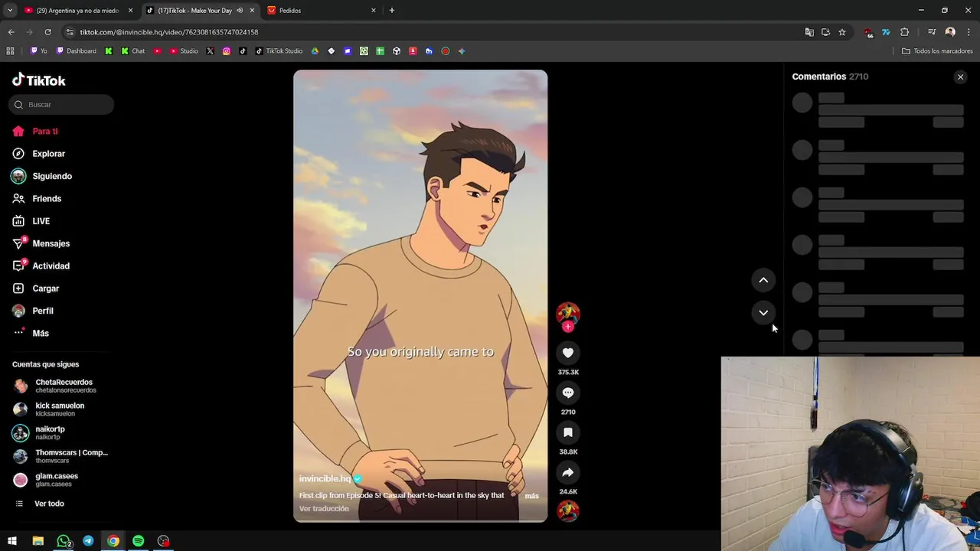Open the Google Drive bookmark icon
The image size is (980, 551).
pos(315,51)
